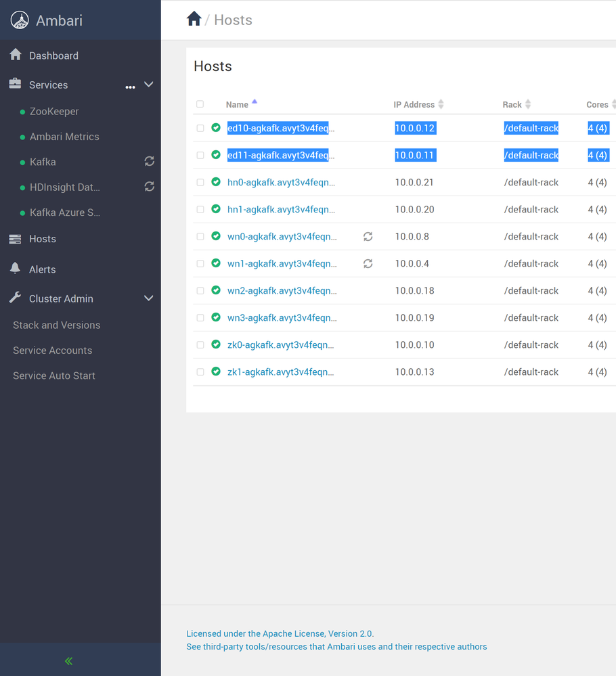The width and height of the screenshot is (616, 676).
Task: Check the box for wn0-agkafk host
Action: pyautogui.click(x=200, y=237)
